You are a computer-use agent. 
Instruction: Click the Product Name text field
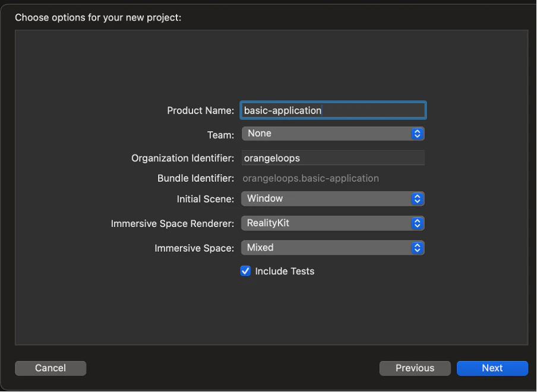[x=333, y=110]
